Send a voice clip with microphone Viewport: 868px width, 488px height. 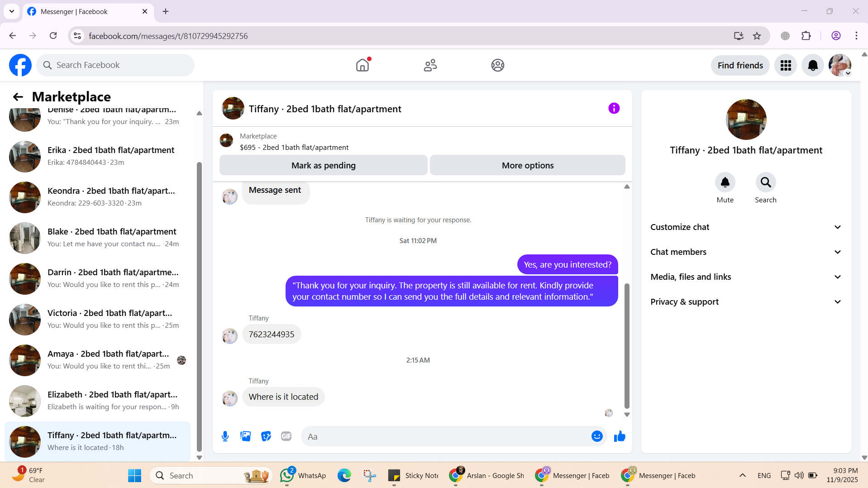(x=225, y=436)
